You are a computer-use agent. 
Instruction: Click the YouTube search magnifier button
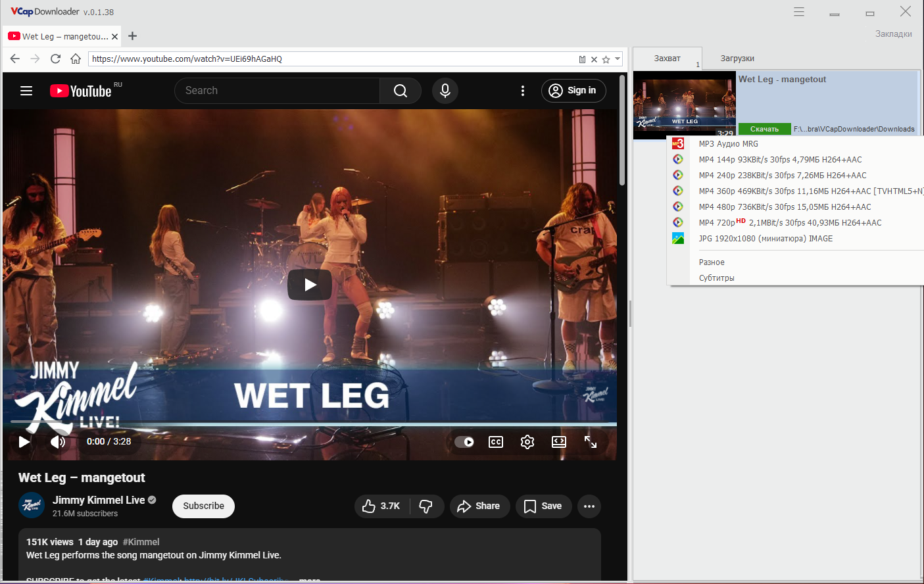pyautogui.click(x=401, y=91)
